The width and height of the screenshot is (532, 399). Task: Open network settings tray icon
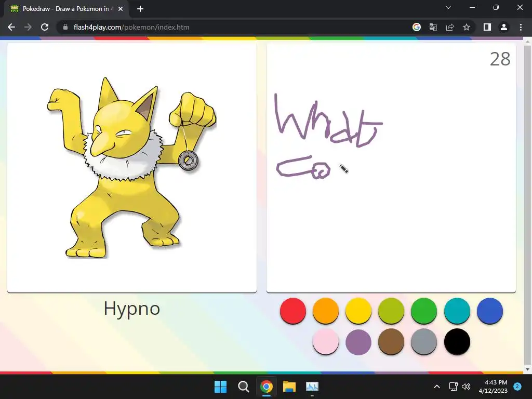[x=453, y=387]
